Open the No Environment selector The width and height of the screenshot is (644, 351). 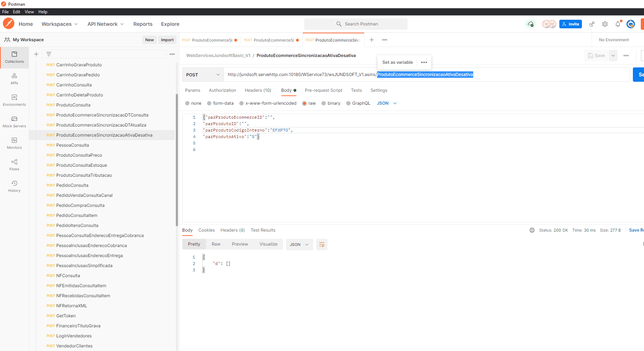click(614, 40)
